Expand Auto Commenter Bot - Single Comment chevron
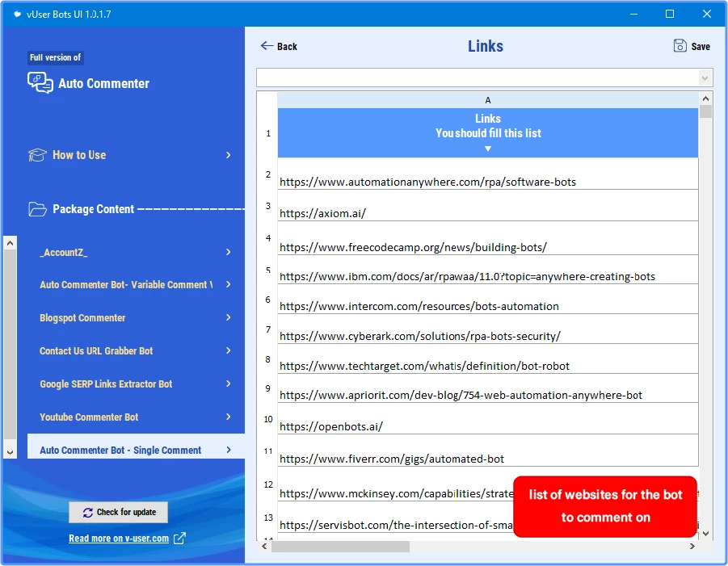 (x=229, y=450)
